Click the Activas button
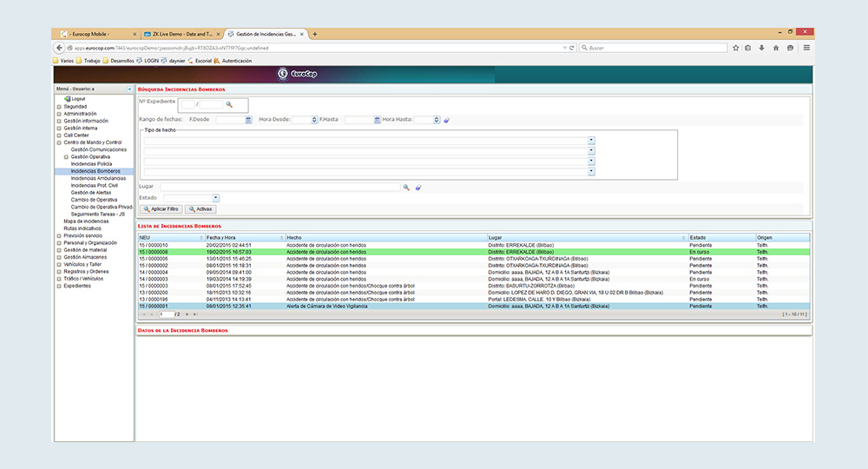The width and height of the screenshot is (868, 469). click(x=200, y=209)
